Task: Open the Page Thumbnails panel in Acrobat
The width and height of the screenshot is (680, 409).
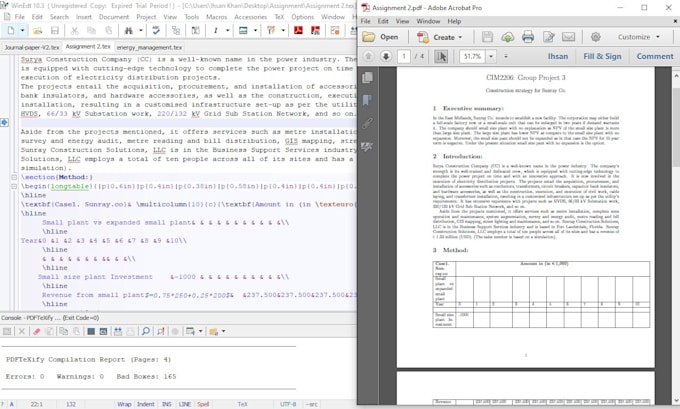Action: tap(367, 78)
